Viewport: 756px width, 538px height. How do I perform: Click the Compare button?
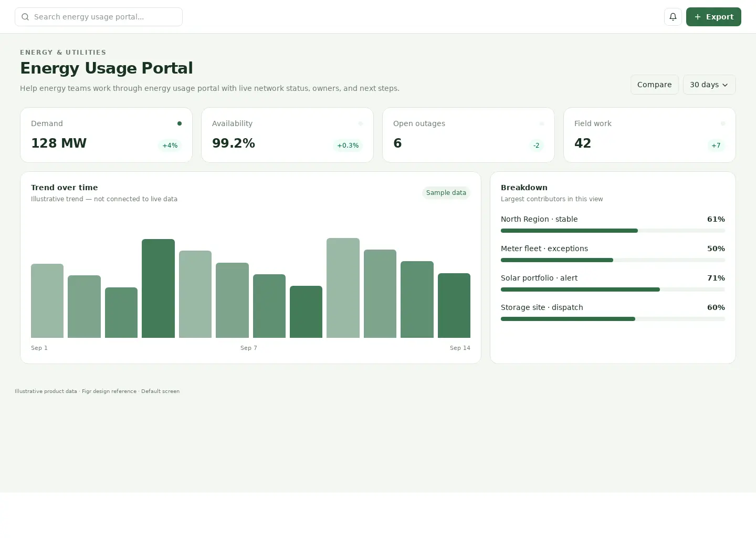(654, 85)
